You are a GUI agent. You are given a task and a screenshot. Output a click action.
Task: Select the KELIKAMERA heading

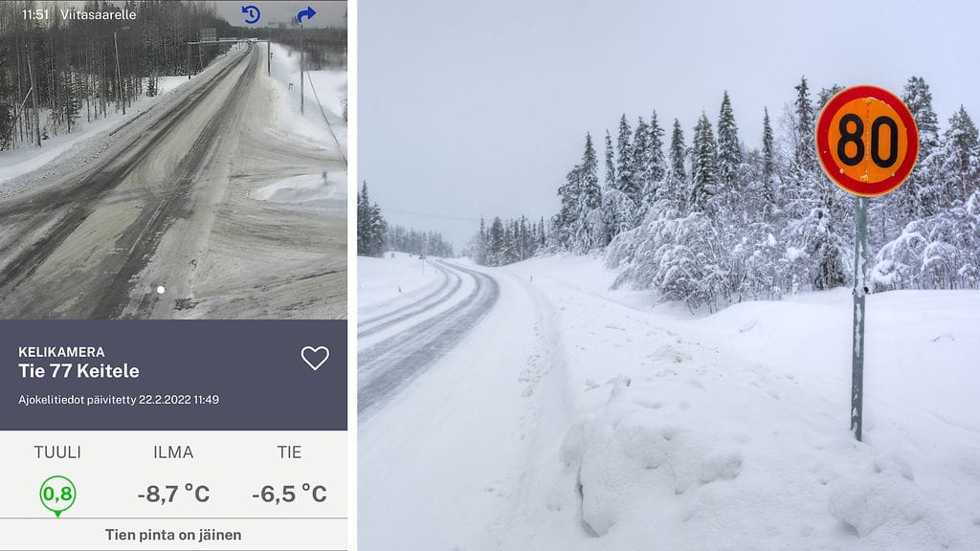coord(61,352)
